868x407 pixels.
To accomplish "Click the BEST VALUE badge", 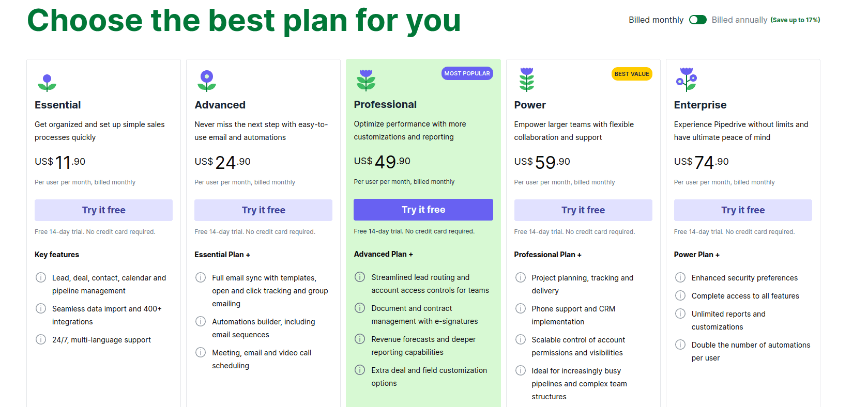I will click(x=632, y=74).
